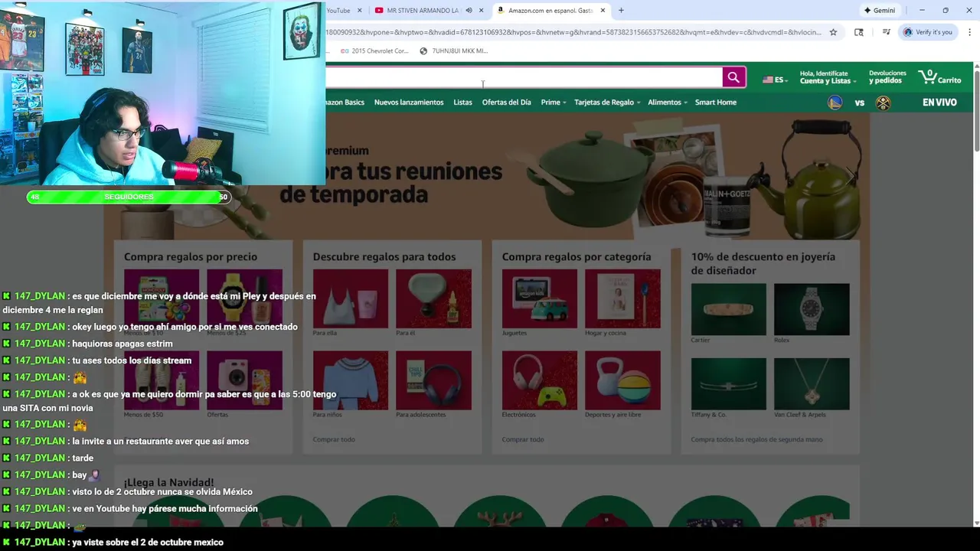
Task: Open Deportes y aire libre thumbnail
Action: [622, 380]
